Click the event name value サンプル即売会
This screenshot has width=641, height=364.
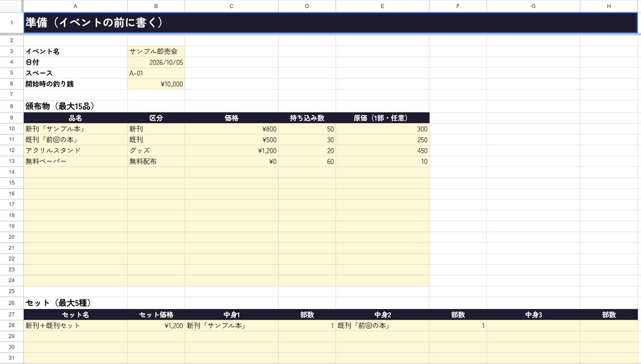click(156, 51)
